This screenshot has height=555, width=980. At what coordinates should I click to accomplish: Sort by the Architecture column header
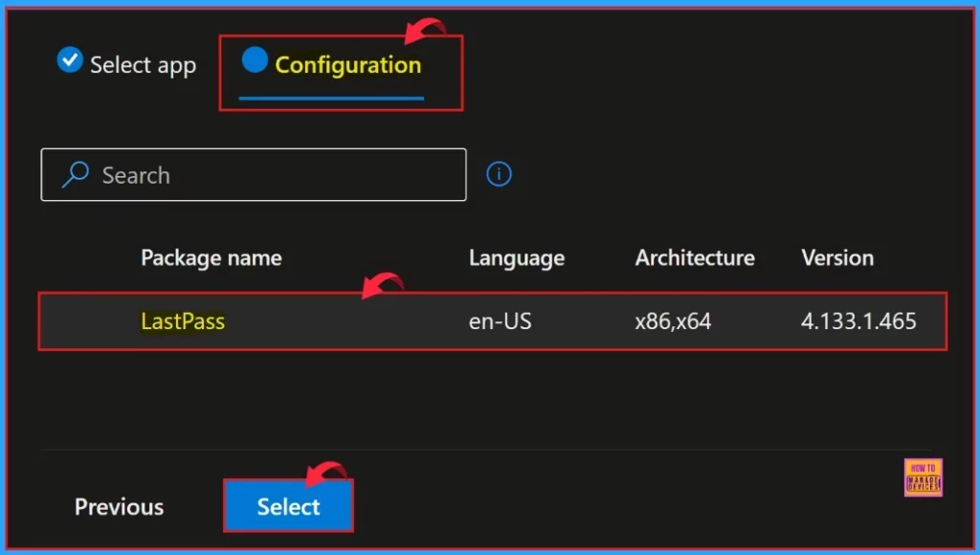tap(695, 257)
